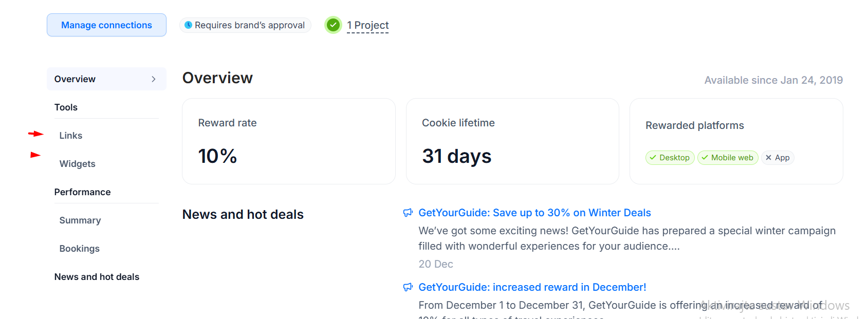Open the 1 Project dotted dropdown
The width and height of the screenshot is (868, 319).
pyautogui.click(x=367, y=25)
